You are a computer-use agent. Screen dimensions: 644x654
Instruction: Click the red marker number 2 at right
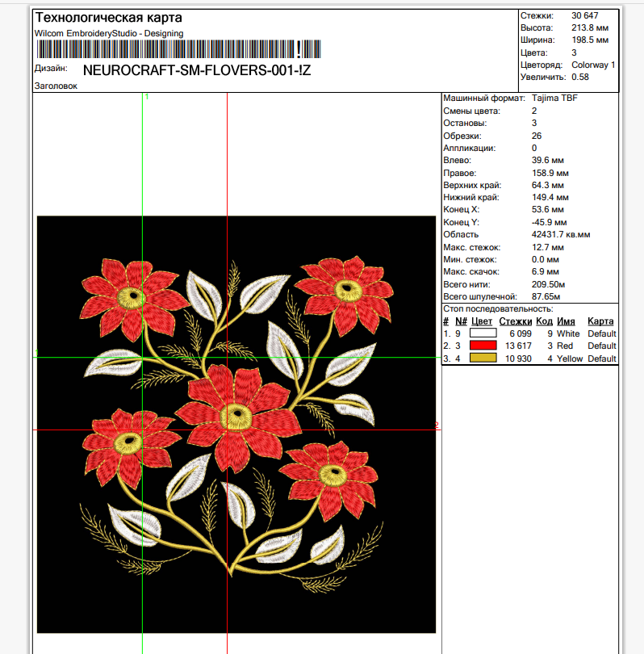[x=436, y=426]
